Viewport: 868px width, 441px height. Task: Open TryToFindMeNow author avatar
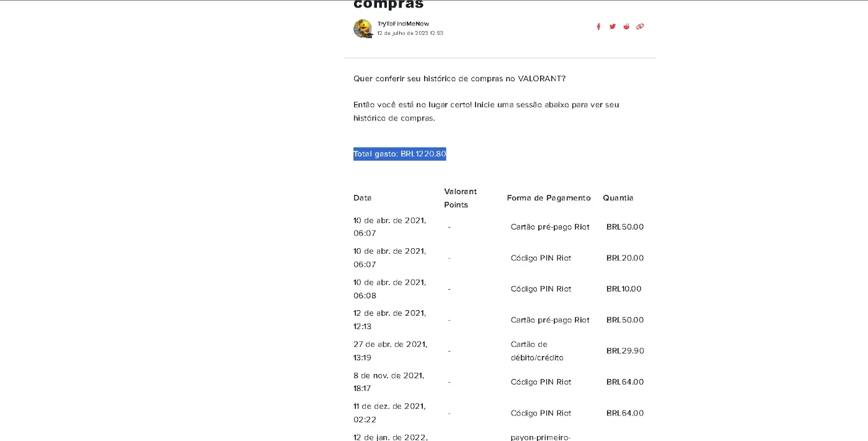pyautogui.click(x=363, y=29)
